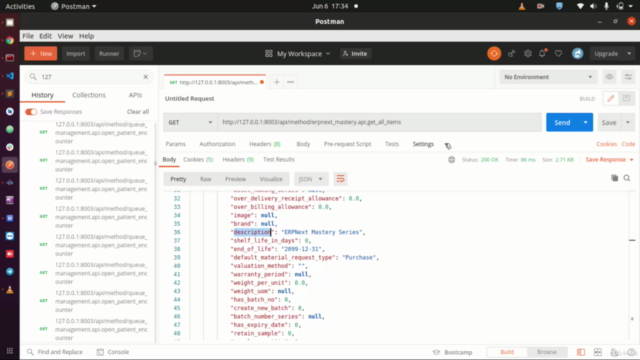Image resolution: width=640 pixels, height=360 pixels.
Task: Open the new window dropdown button in toolbar
Action: 140,53
